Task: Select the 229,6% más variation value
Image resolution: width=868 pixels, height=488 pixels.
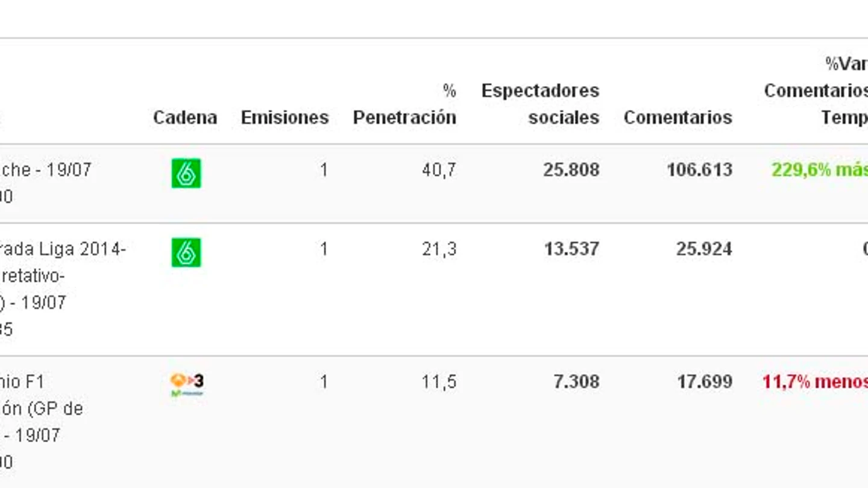Action: coord(820,170)
